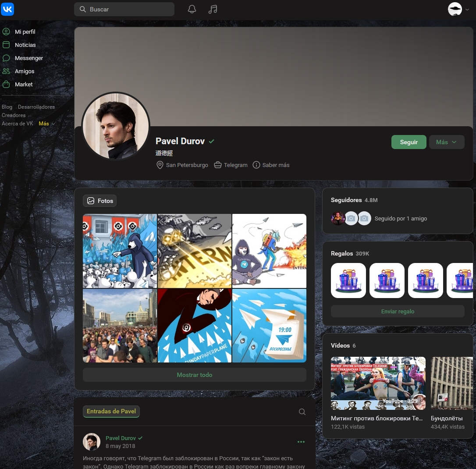Open Mi perfil in the sidebar
476x469 pixels.
(25, 32)
